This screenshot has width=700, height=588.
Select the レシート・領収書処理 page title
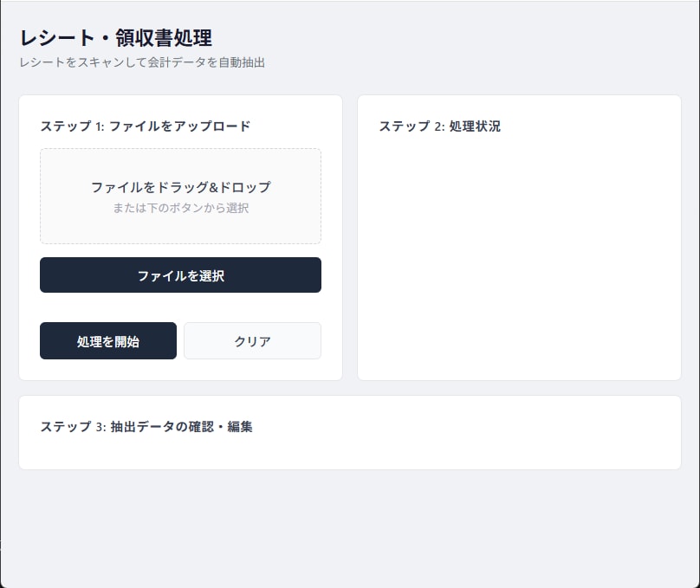pos(116,37)
